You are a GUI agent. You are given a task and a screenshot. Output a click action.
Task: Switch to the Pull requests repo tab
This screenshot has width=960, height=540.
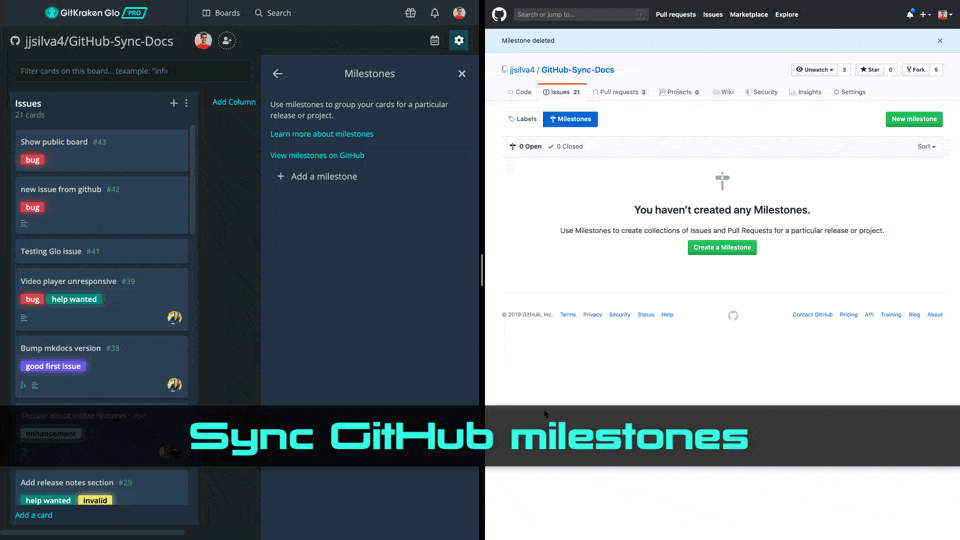click(x=619, y=92)
